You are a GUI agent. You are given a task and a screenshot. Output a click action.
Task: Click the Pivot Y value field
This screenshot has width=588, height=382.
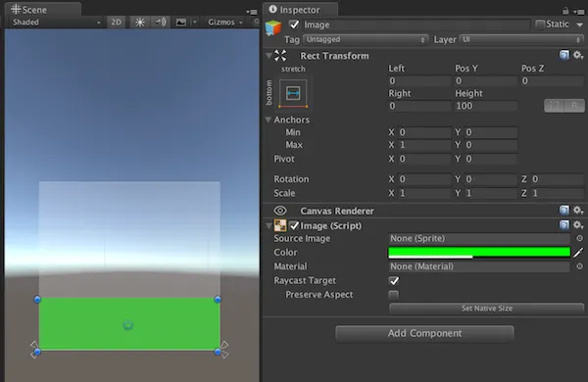click(x=491, y=159)
